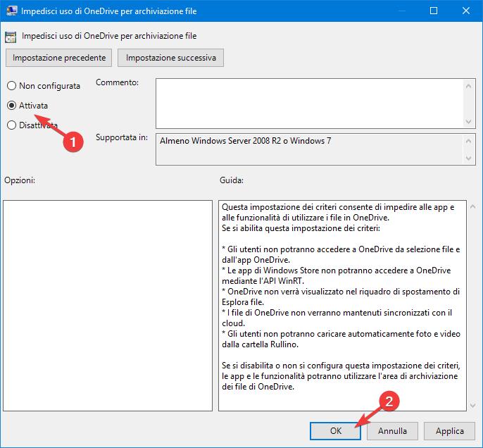This screenshot has width=483, height=448.
Task: Click help line 'Esplora file.'
Action: click(243, 302)
